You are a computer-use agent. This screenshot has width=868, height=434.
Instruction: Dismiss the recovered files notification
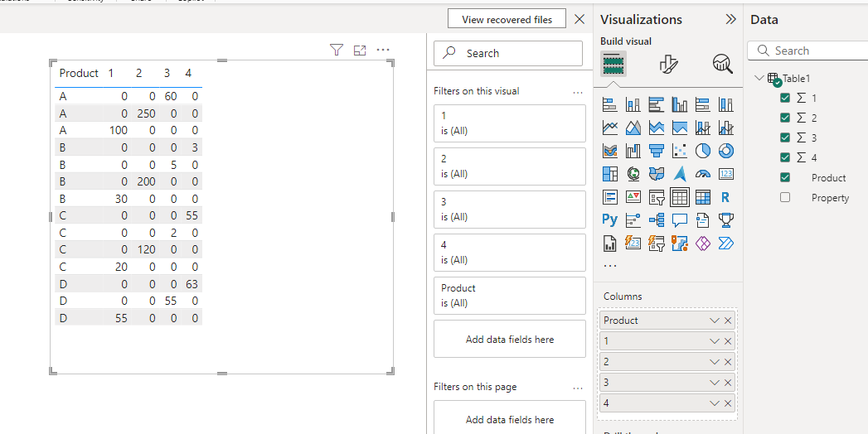coord(579,19)
